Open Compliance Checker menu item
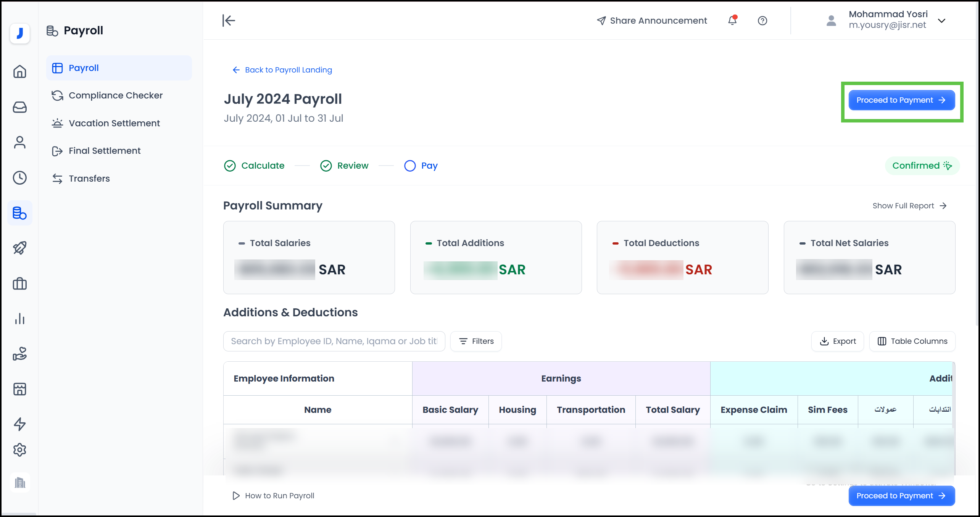Screen dimensions: 980x517 pyautogui.click(x=115, y=95)
